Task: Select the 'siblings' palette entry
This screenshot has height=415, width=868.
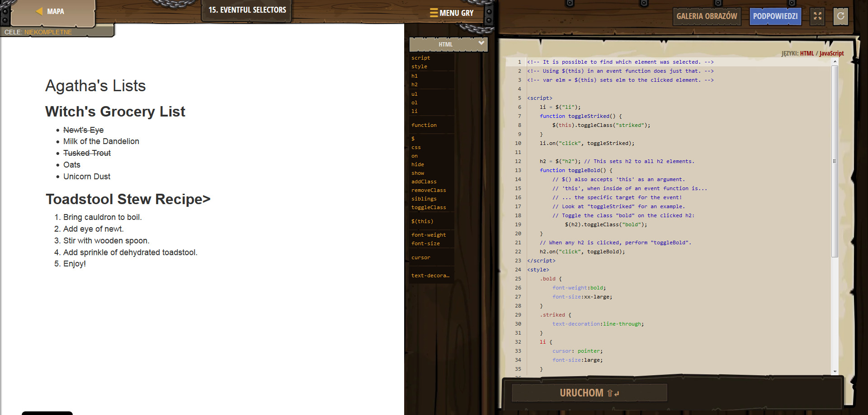Action: 424,199
